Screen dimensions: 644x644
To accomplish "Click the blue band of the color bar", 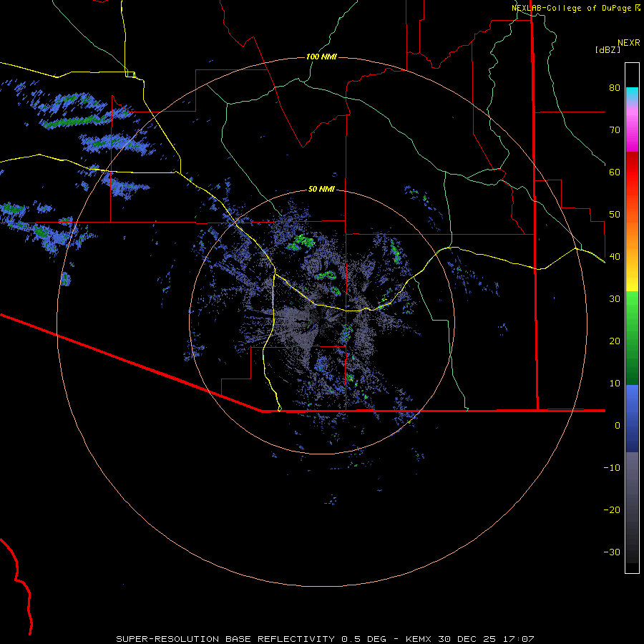I will (x=632, y=419).
